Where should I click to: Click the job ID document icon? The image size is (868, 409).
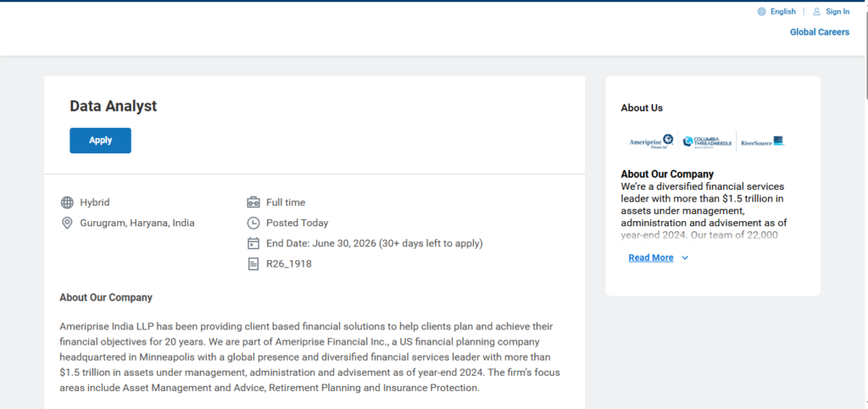[x=253, y=263]
